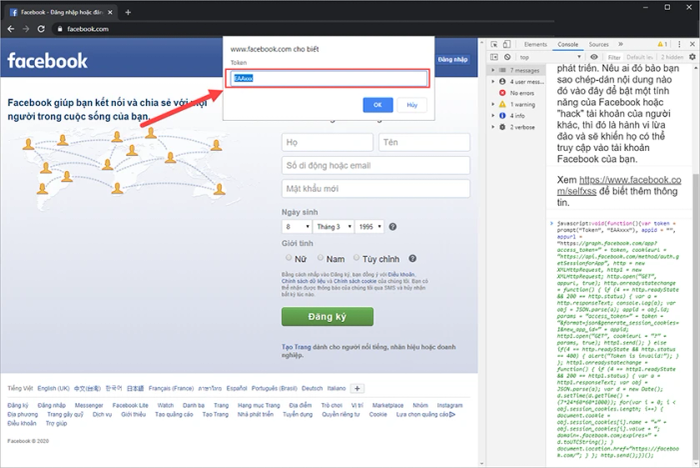This screenshot has height=468, width=700.
Task: Toggle the DevTools device toolbar icon
Action: [x=507, y=44]
